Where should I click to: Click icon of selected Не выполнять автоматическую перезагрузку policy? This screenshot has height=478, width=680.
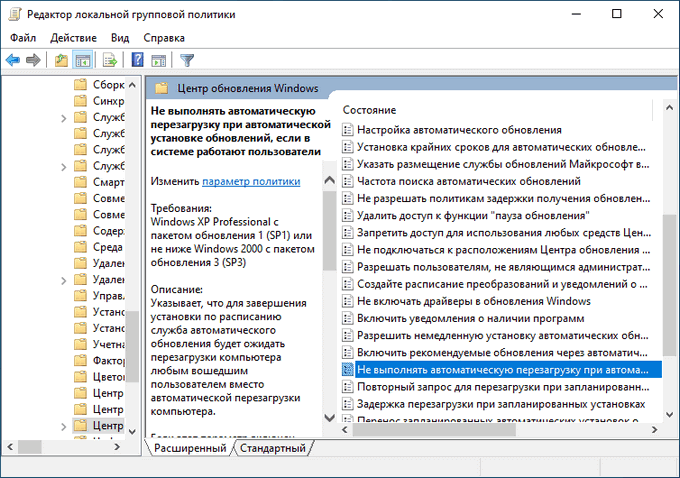(x=347, y=370)
